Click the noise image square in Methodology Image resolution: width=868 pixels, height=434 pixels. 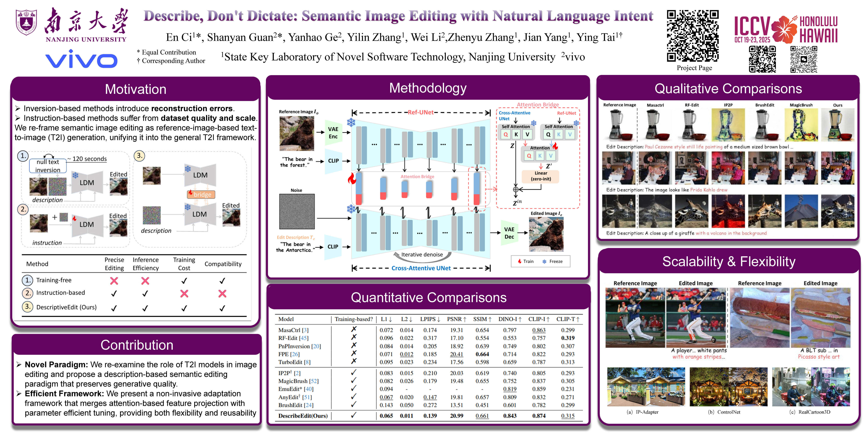(297, 211)
